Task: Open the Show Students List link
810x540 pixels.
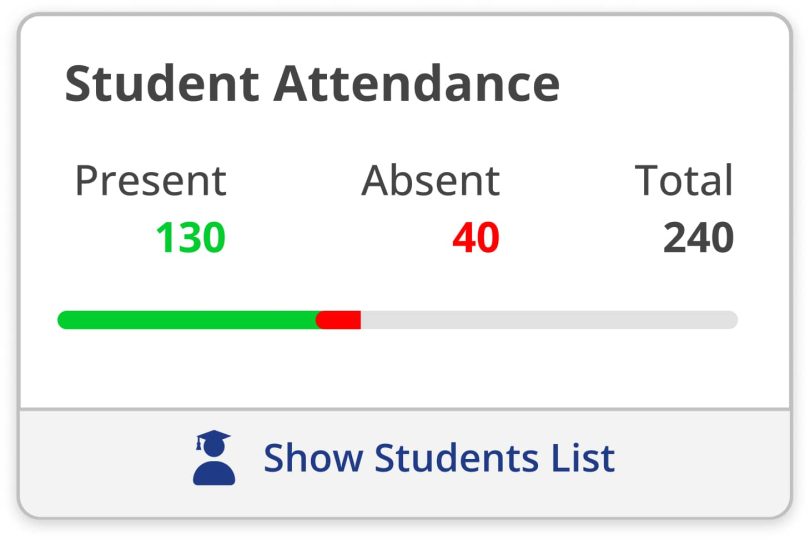Action: click(x=438, y=458)
